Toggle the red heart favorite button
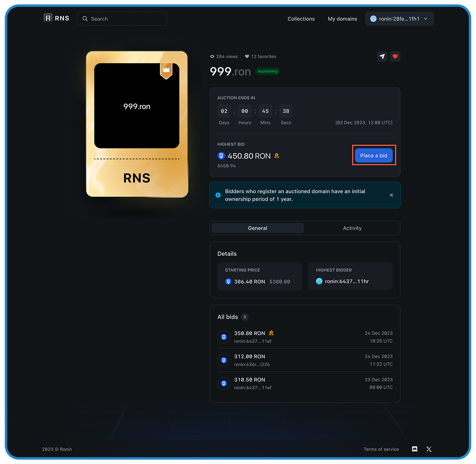Viewport: 476px width, 464px height. click(395, 56)
